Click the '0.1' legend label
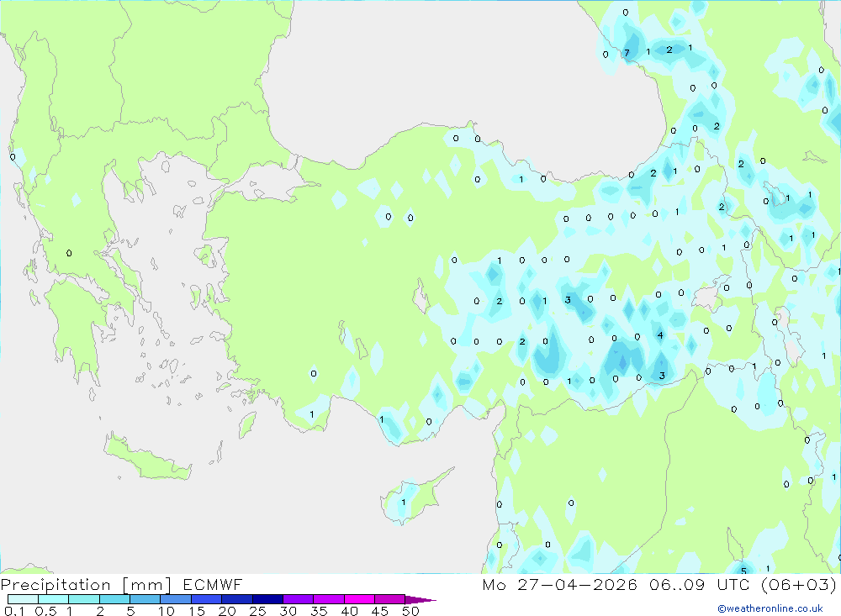Viewport: 841px width, 616px height. click(x=14, y=611)
